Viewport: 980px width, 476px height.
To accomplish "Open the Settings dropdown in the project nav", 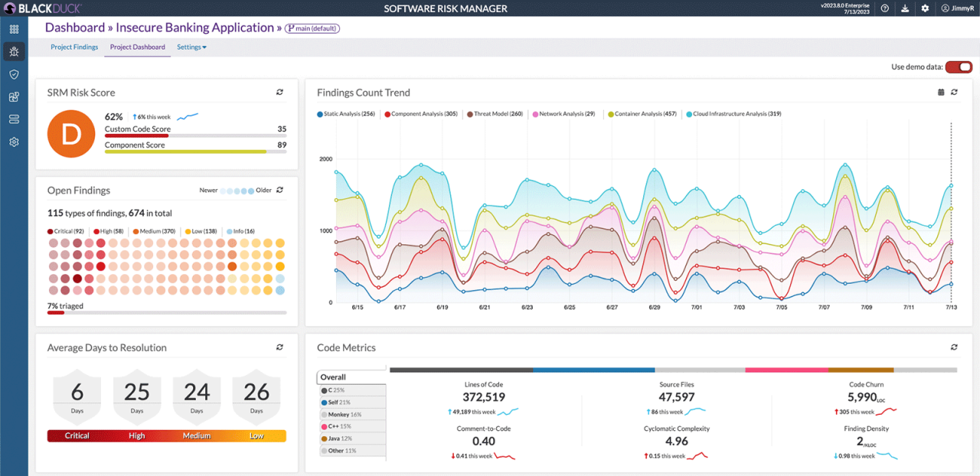I will pyautogui.click(x=191, y=47).
